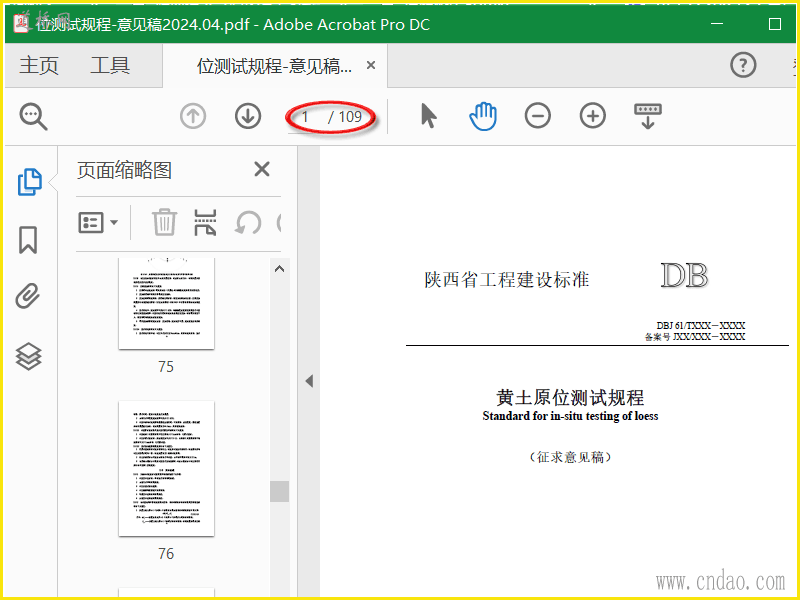Choose the selection arrow tool
The image size is (800, 600).
[x=429, y=116]
